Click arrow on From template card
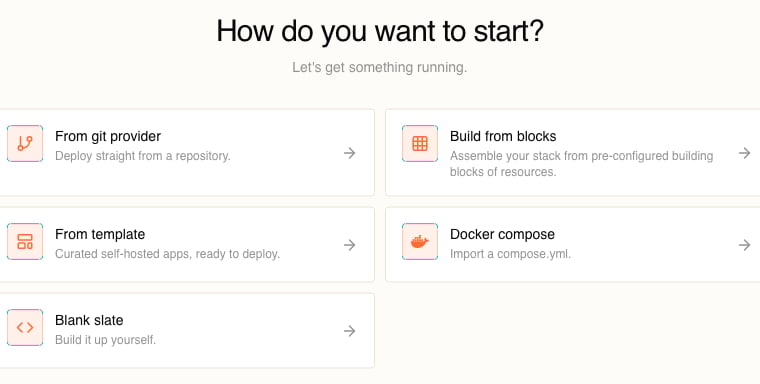Screen dimensions: 760x384 tap(349, 245)
